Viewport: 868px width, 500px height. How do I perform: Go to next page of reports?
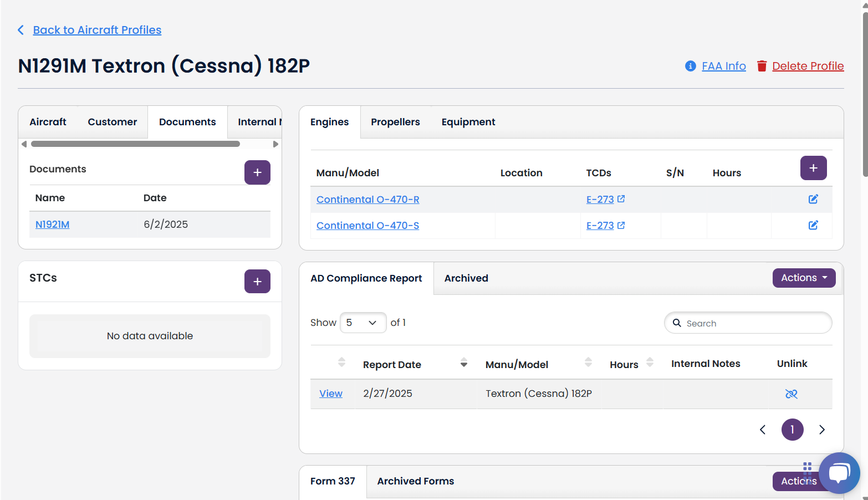822,430
